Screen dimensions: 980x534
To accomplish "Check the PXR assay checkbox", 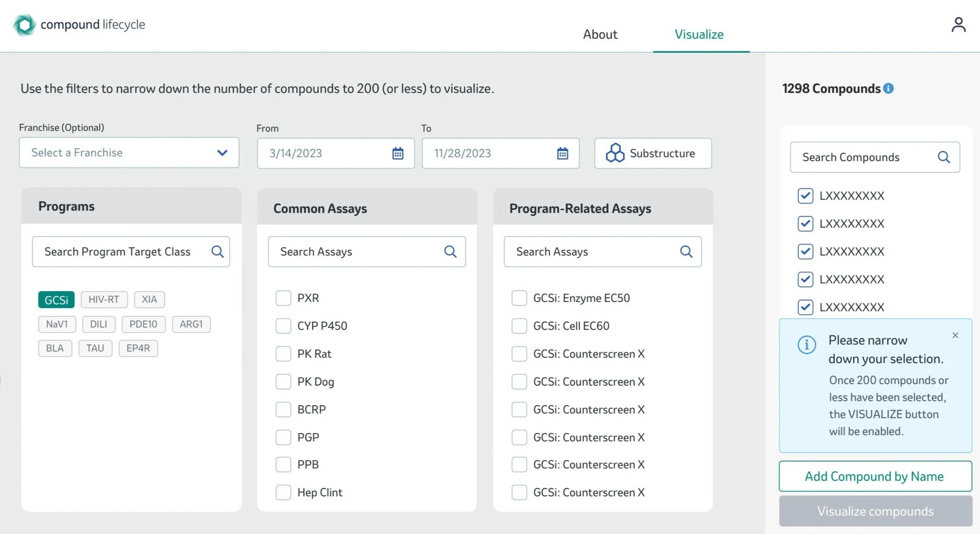I will (x=283, y=298).
